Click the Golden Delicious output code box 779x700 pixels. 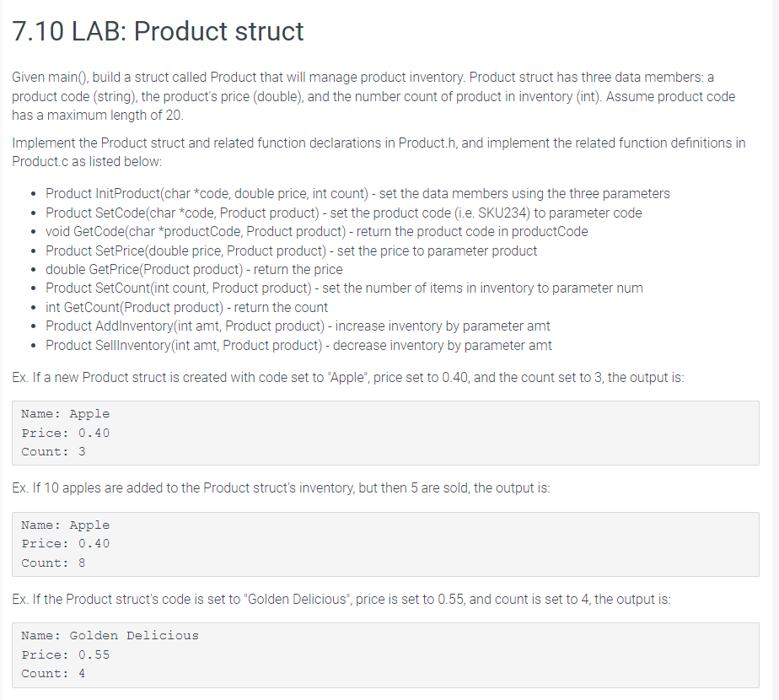coord(385,655)
